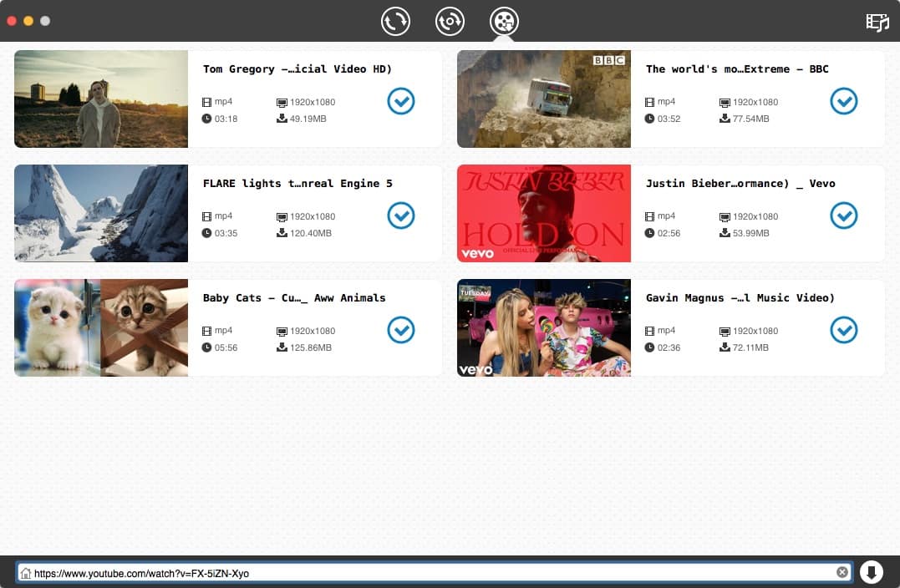Select the film reel download tab icon
Image resolution: width=900 pixels, height=588 pixels.
click(504, 21)
